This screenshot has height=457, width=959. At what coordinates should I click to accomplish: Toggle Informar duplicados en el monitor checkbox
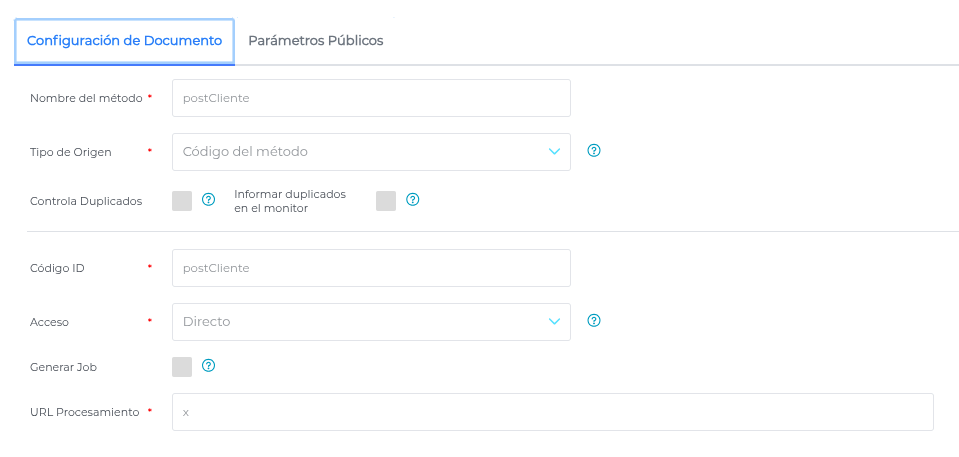point(386,201)
